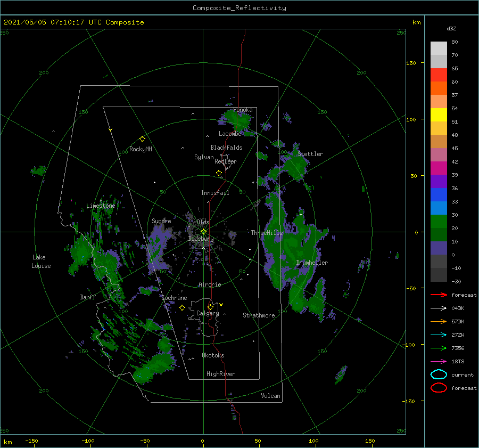Click the Sundre label
This screenshot has width=479, height=448.
[161, 221]
